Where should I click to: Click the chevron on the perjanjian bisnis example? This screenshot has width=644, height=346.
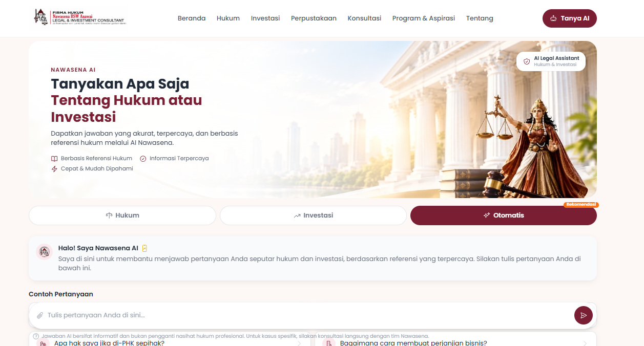click(x=586, y=343)
